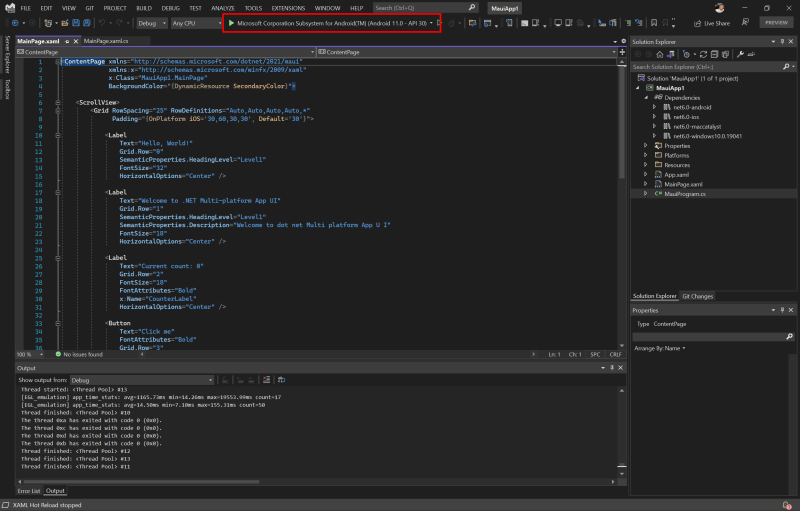Open the Toolbox side tab
This screenshot has width=800, height=511.
coord(7,89)
